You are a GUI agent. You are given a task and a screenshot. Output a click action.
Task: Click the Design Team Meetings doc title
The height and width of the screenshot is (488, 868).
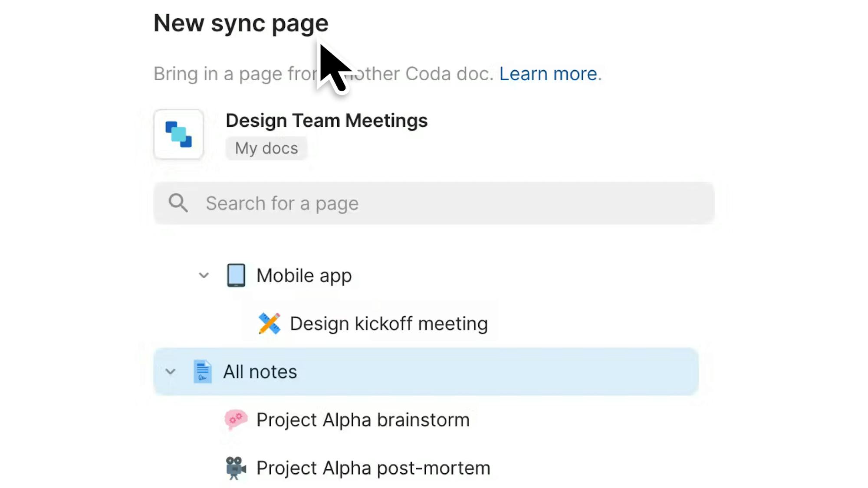click(326, 121)
